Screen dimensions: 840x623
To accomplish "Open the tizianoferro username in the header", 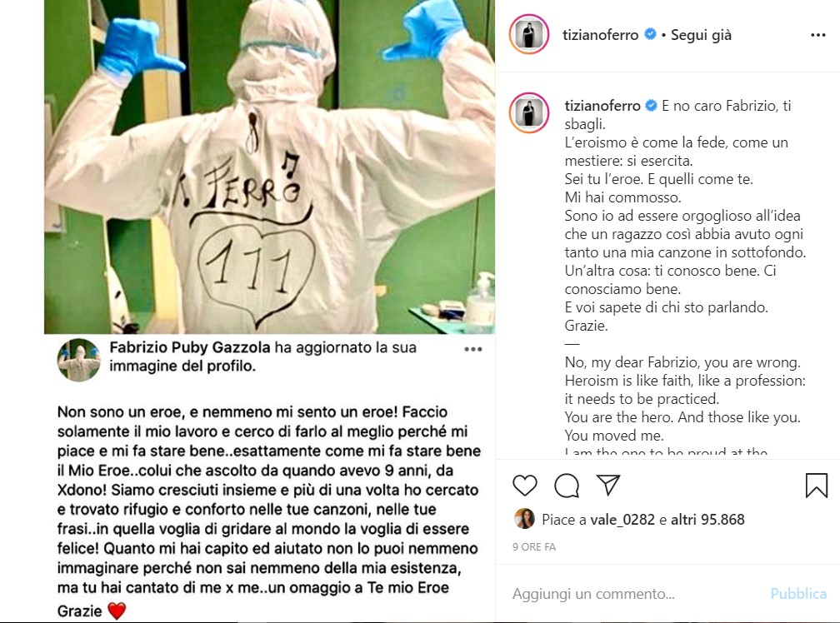I will 601,35.
